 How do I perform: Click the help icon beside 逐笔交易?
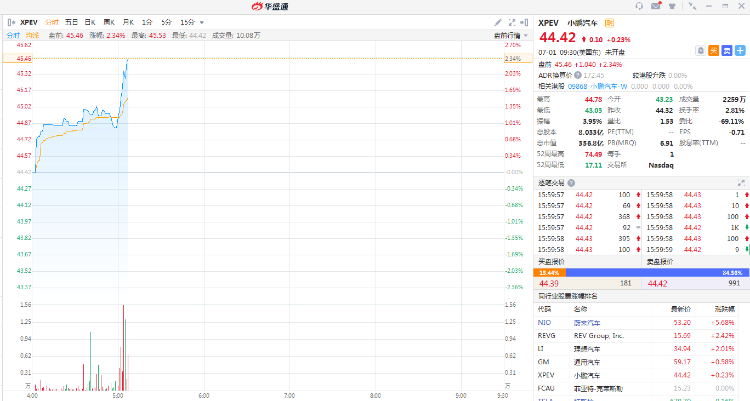click(x=571, y=183)
